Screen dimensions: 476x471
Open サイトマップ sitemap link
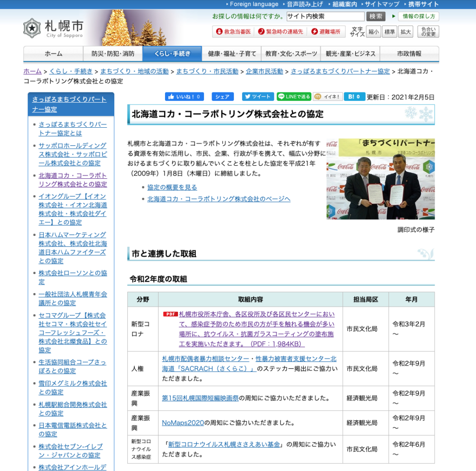click(x=382, y=4)
